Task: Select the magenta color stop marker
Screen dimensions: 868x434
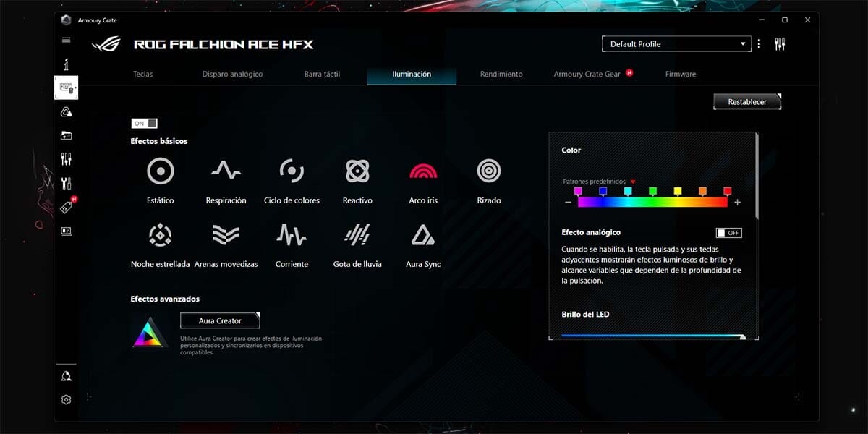Action: pyautogui.click(x=578, y=192)
